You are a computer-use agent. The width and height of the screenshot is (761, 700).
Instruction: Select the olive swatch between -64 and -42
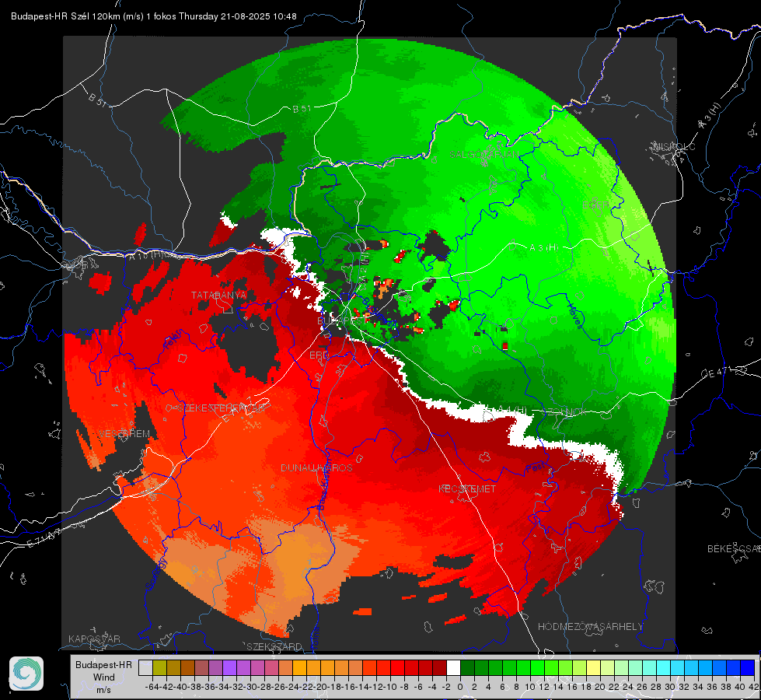(x=159, y=667)
